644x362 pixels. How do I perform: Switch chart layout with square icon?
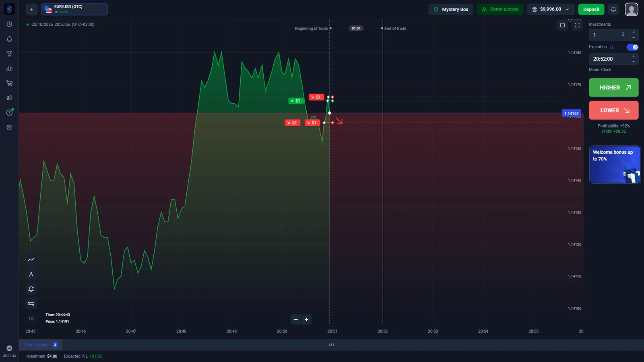point(562,25)
